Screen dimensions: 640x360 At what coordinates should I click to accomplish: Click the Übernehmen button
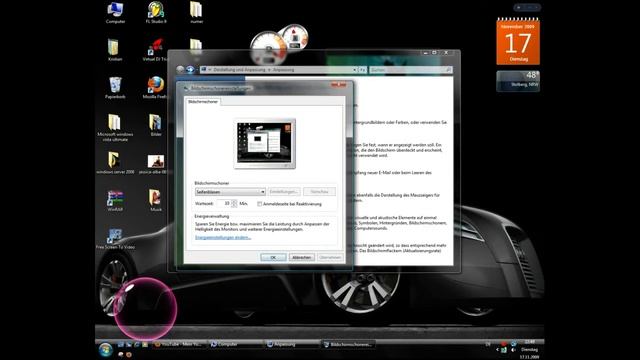coord(330,258)
